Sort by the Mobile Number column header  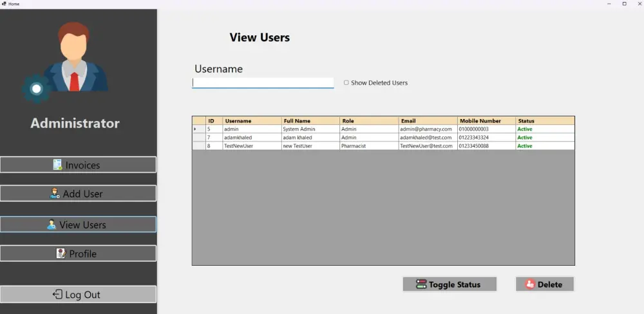(487, 121)
